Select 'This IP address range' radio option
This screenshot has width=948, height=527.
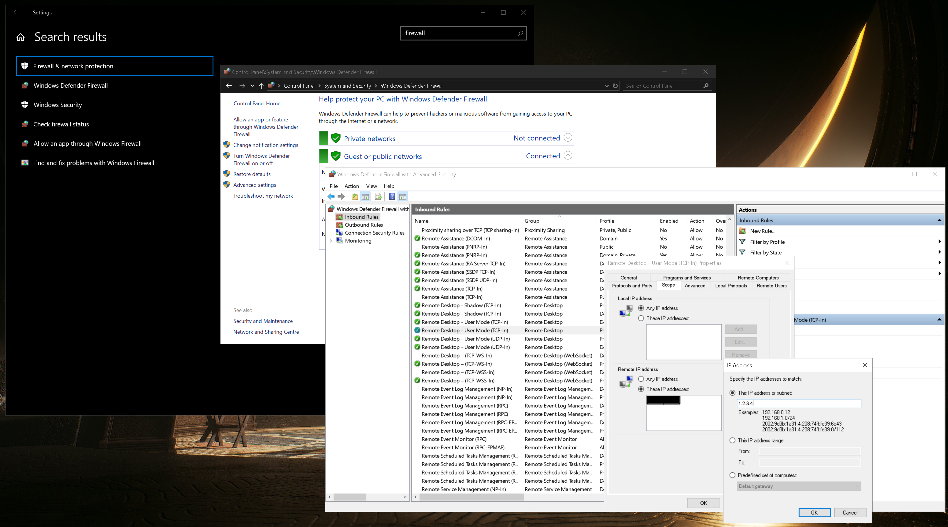[732, 440]
